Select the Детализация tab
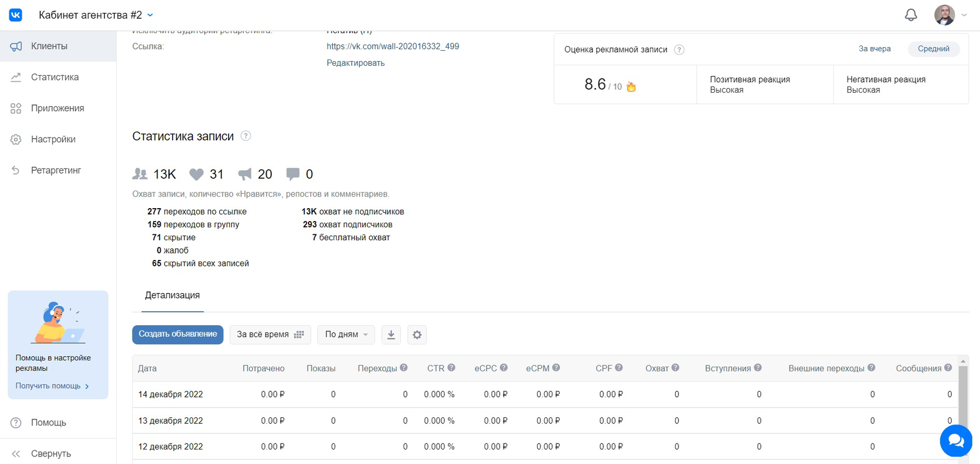Viewport: 980px width, 464px height. tap(172, 296)
